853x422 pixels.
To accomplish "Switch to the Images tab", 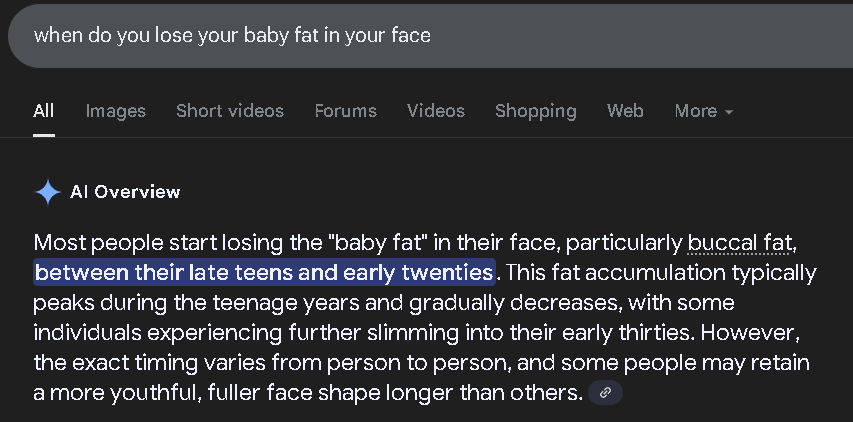I will pos(116,111).
